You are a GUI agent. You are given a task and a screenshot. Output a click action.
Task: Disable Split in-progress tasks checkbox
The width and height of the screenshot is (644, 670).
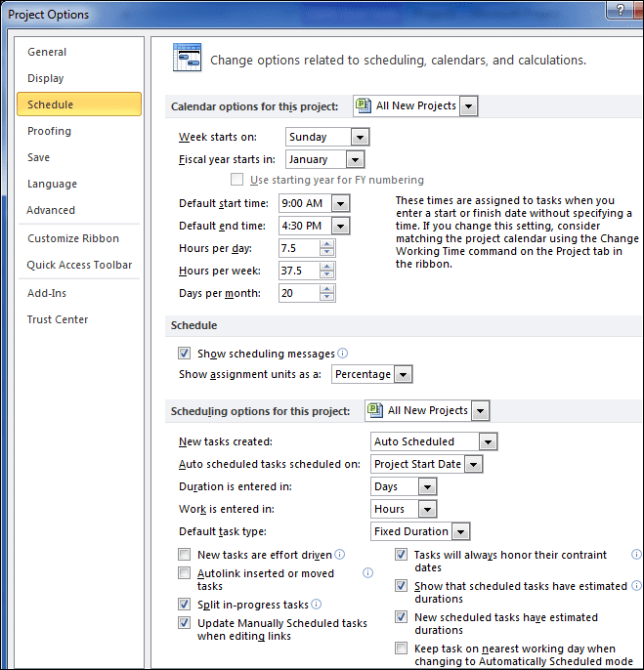coord(185,605)
